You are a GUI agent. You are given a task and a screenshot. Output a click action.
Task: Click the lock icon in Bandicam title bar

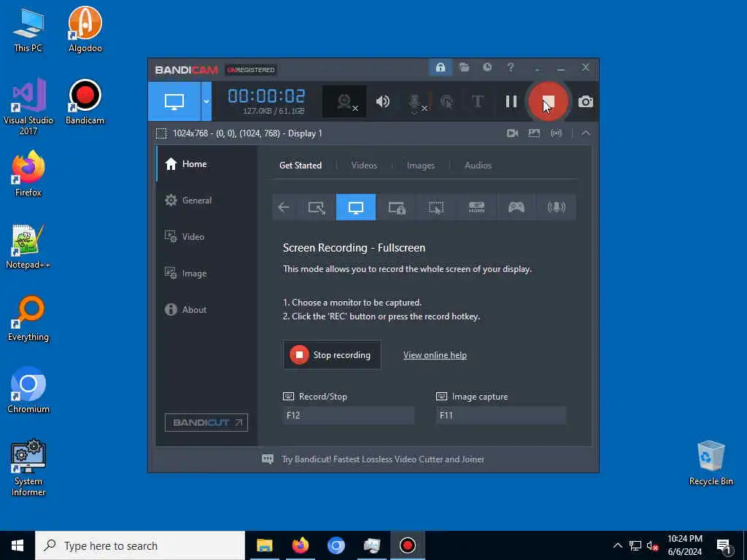[440, 68]
